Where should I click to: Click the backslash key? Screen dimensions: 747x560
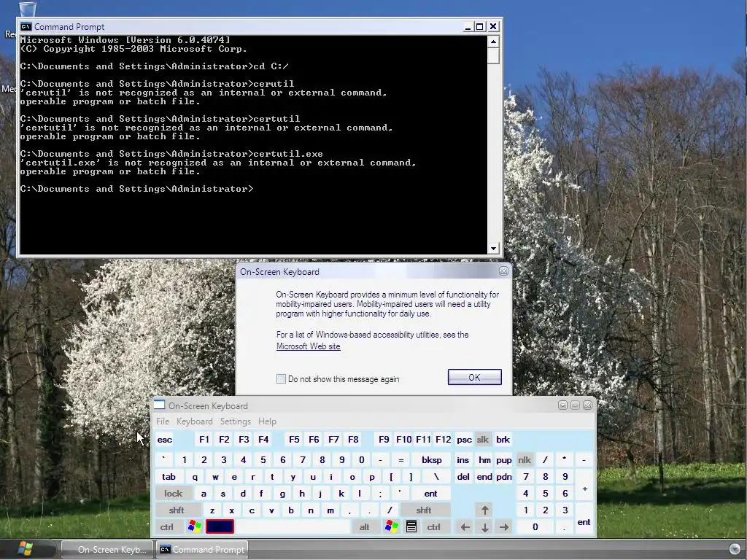(x=436, y=477)
